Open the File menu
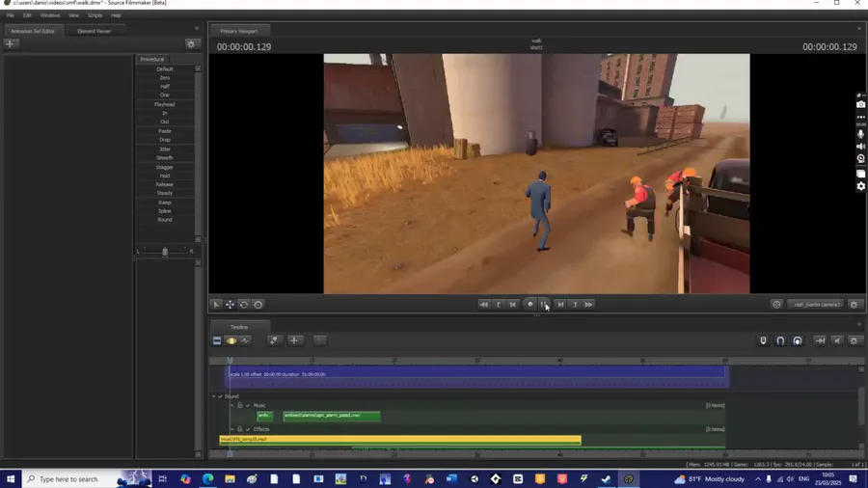The height and width of the screenshot is (488, 868). click(x=11, y=15)
